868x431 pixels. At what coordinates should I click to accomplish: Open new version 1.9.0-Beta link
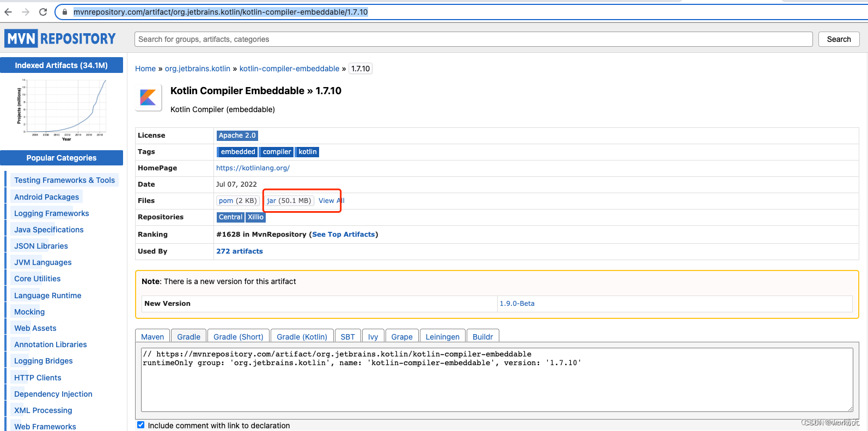click(517, 304)
